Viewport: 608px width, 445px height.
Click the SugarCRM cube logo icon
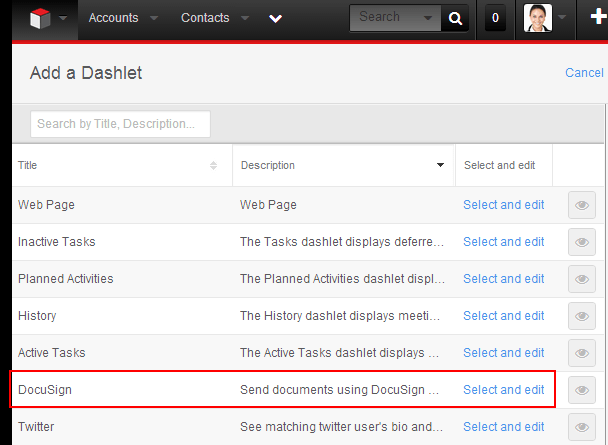point(40,18)
